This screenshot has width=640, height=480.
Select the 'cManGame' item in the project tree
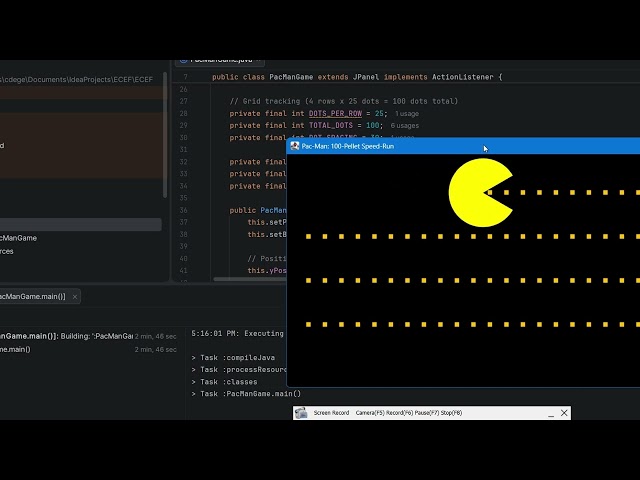pyautogui.click(x=18, y=238)
